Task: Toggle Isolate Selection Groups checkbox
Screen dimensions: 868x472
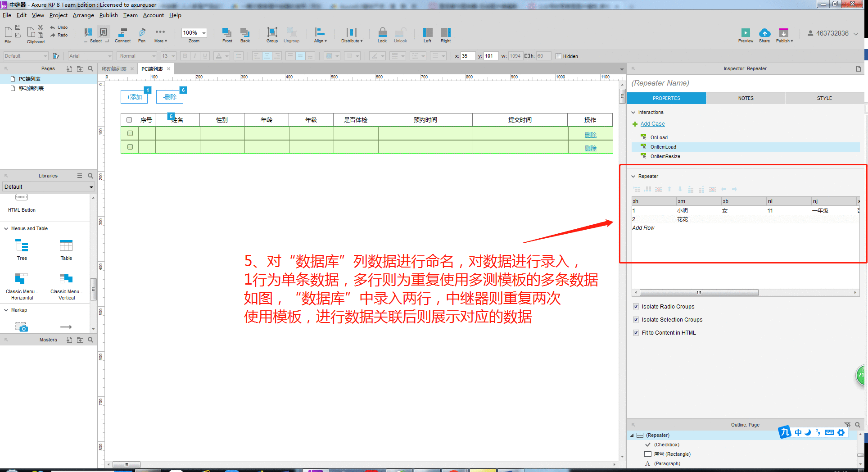Action: click(x=636, y=320)
